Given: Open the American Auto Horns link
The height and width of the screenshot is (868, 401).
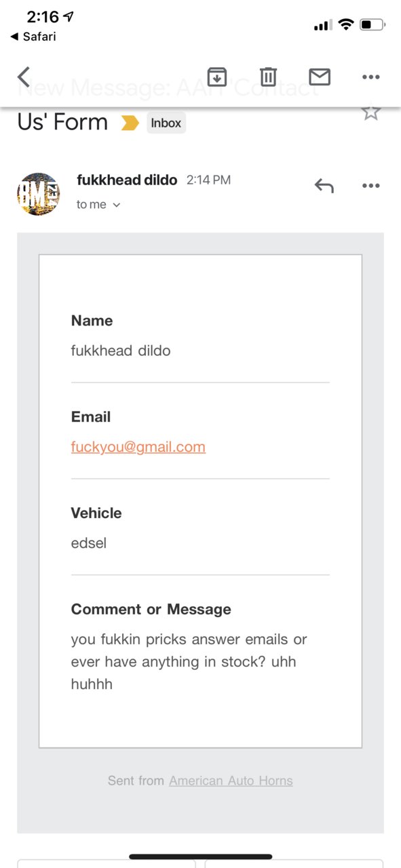Looking at the screenshot, I should pos(231,781).
